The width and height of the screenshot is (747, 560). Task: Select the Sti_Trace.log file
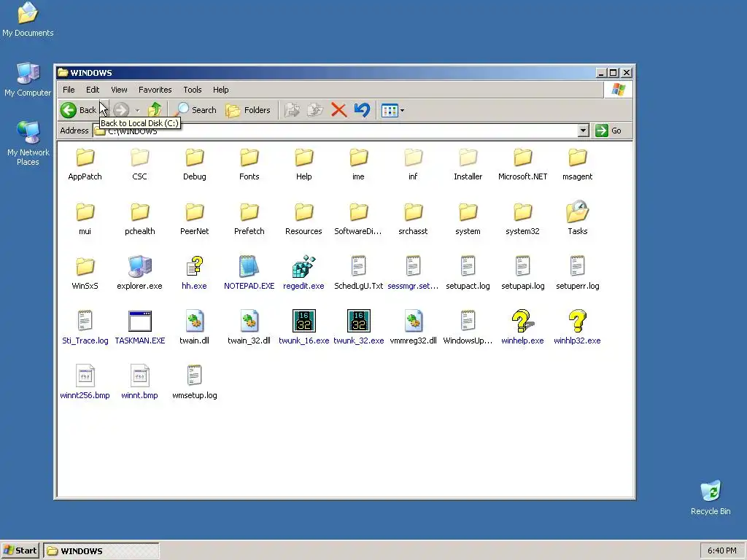click(x=85, y=329)
